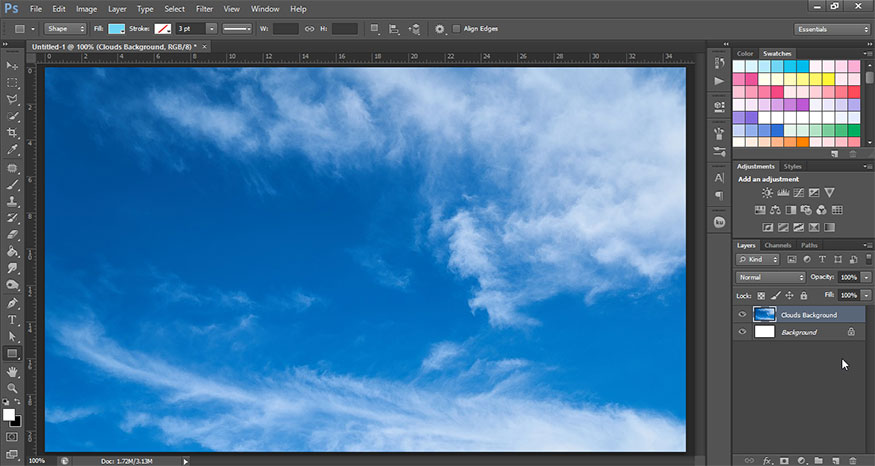Click the Brightness/Contrast adjustment icon
The width and height of the screenshot is (875, 466).
pyautogui.click(x=767, y=192)
